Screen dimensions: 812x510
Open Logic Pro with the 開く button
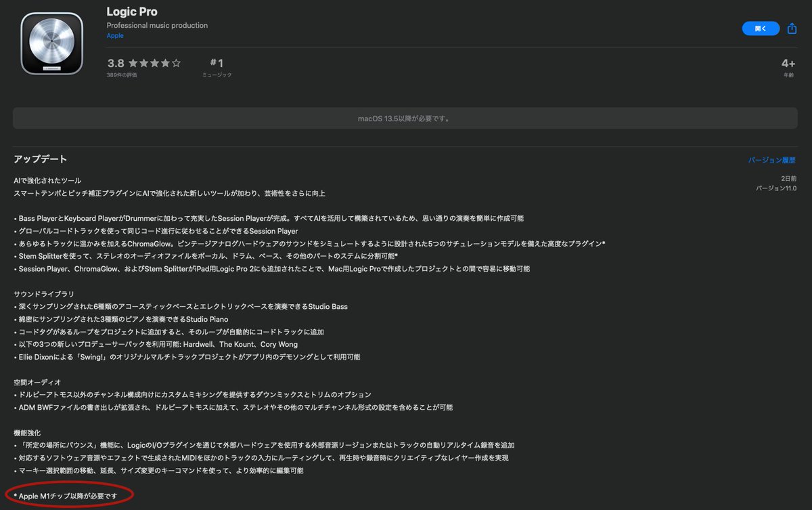click(761, 28)
